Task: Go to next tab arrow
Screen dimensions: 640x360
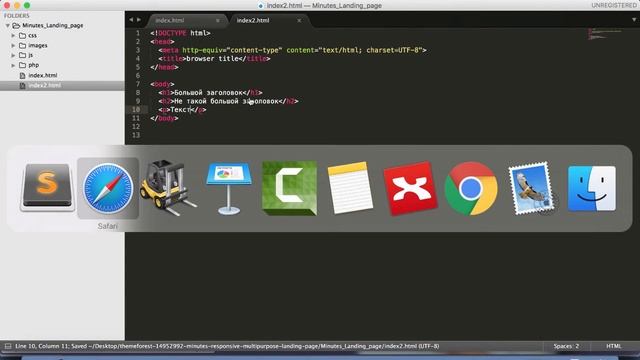Action: point(139,20)
